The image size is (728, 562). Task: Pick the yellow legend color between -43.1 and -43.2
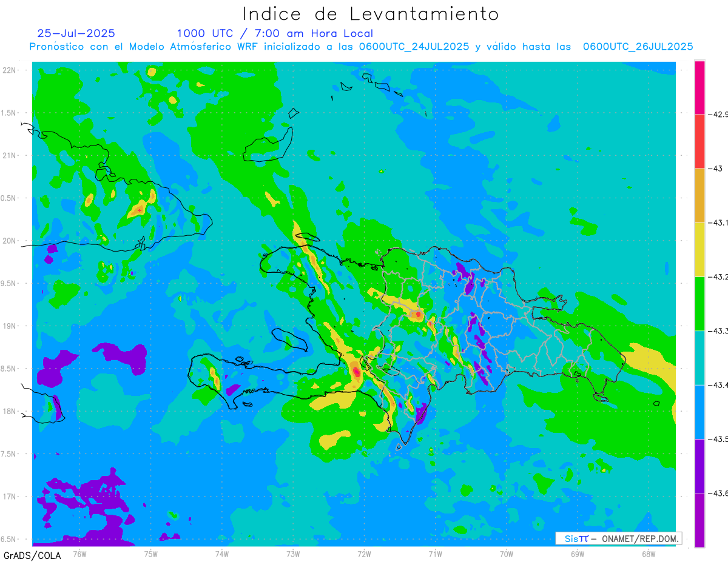click(699, 249)
